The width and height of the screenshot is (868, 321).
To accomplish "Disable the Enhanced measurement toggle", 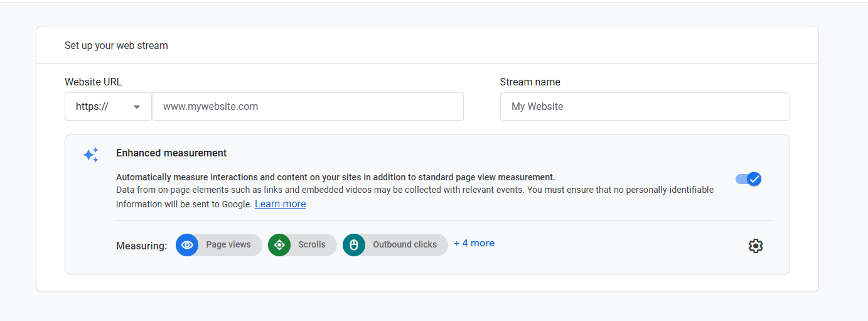I will pyautogui.click(x=748, y=179).
